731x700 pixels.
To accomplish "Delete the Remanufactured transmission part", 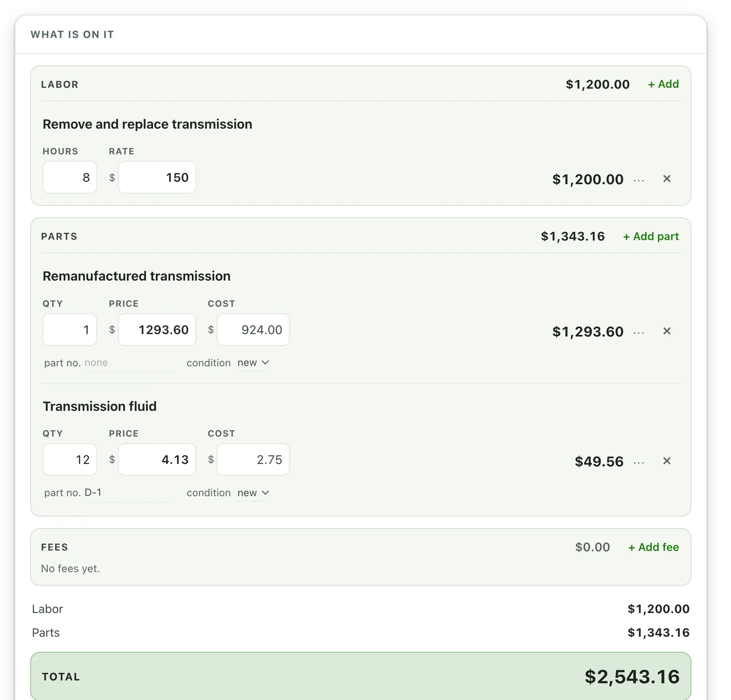I will [667, 331].
